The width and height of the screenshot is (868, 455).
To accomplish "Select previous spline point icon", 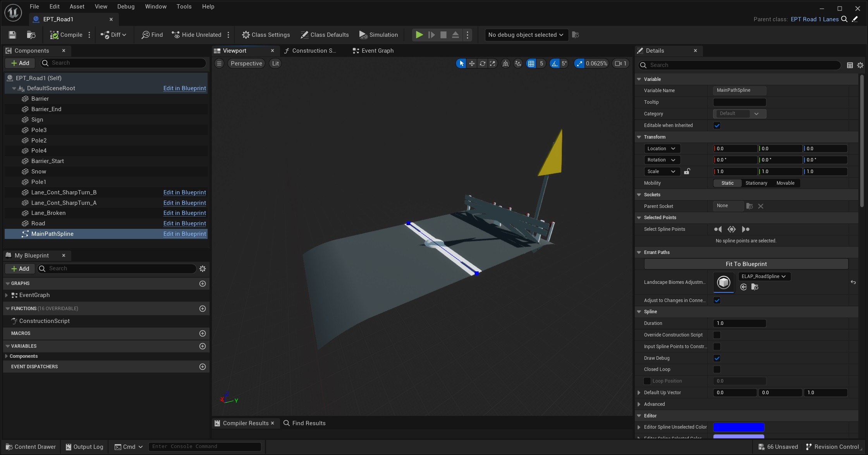I will [x=718, y=229].
